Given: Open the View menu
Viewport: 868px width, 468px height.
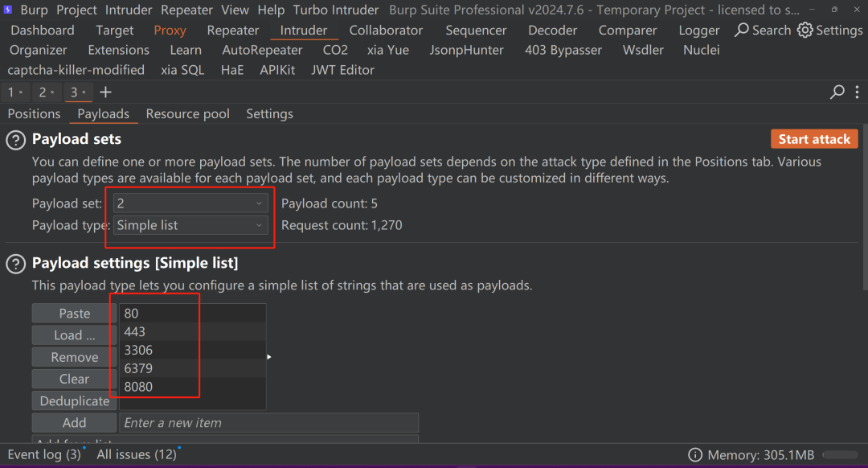Looking at the screenshot, I should [235, 10].
